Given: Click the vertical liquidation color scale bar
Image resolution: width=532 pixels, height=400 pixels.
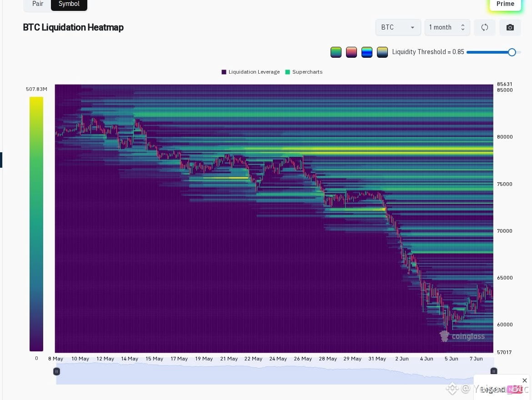Looking at the screenshot, I should click(36, 224).
